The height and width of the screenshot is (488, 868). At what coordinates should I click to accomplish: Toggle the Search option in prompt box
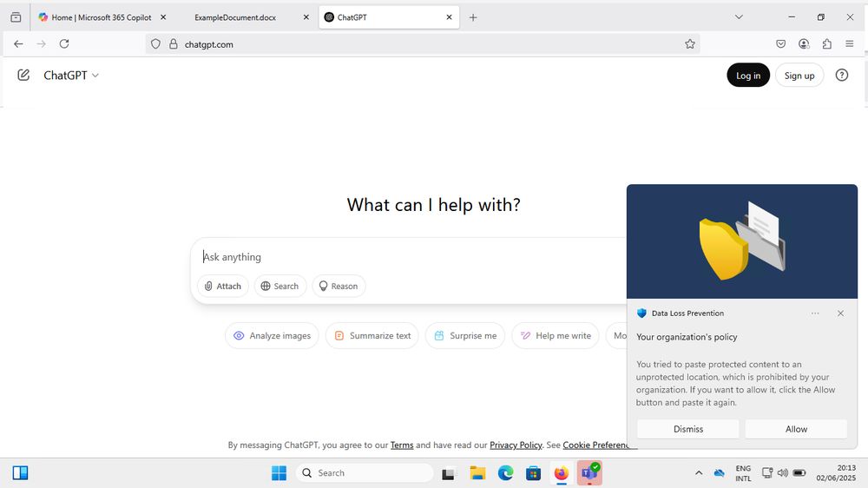[279, 286]
